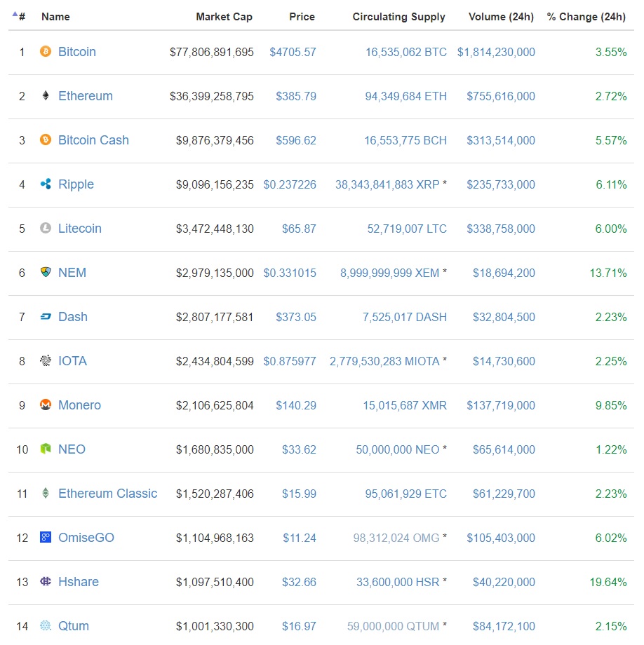Open the IOTA name link
This screenshot has width=644, height=645.
pyautogui.click(x=72, y=361)
